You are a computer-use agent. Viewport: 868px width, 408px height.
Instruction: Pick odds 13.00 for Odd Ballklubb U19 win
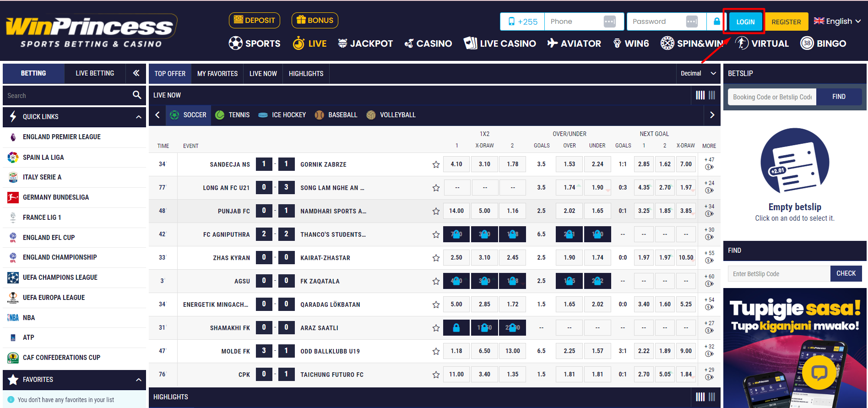pos(513,351)
